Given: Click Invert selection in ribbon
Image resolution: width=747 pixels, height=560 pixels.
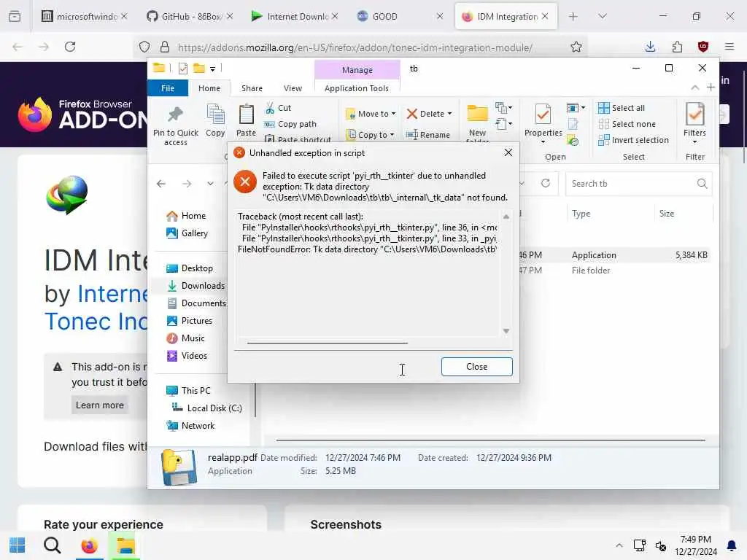Looking at the screenshot, I should (x=634, y=140).
